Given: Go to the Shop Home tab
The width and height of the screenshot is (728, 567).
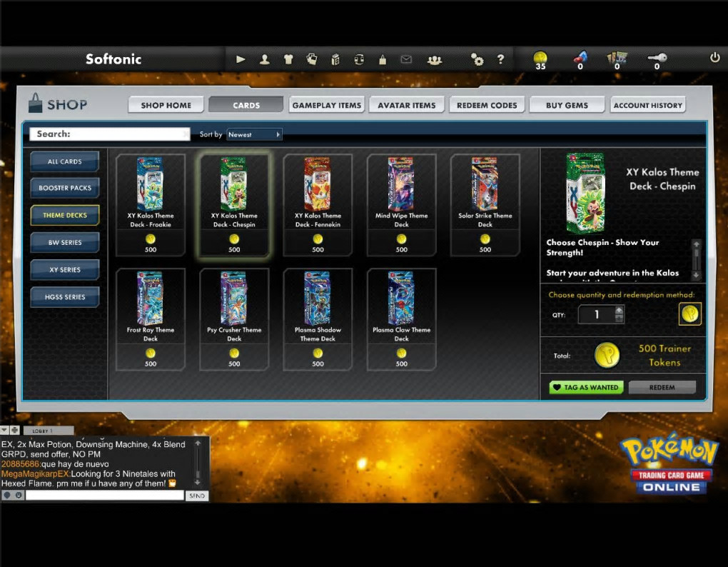Looking at the screenshot, I should point(166,105).
